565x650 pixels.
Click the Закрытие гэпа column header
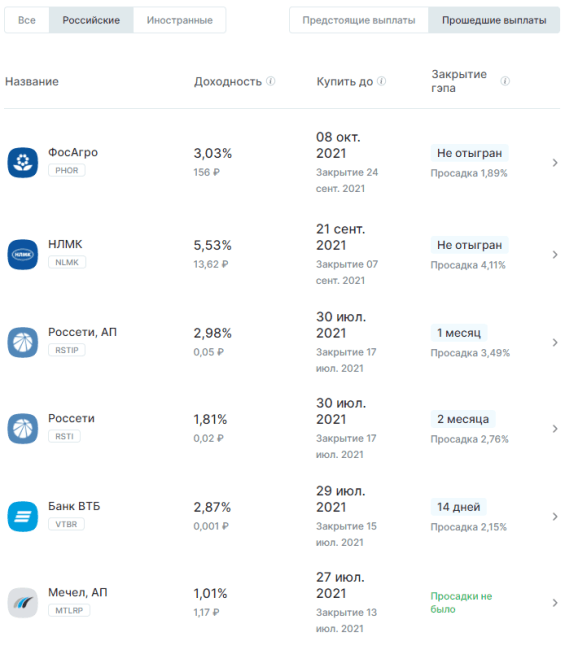click(459, 81)
